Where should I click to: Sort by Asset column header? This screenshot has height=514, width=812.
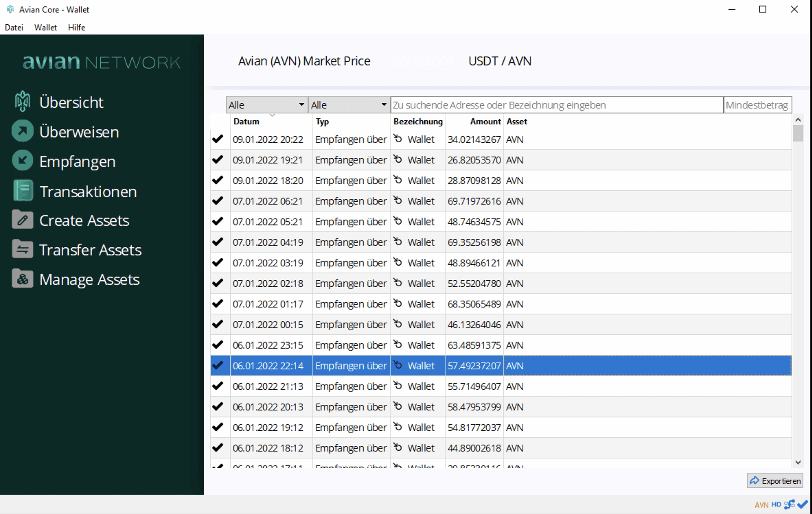[x=517, y=122]
